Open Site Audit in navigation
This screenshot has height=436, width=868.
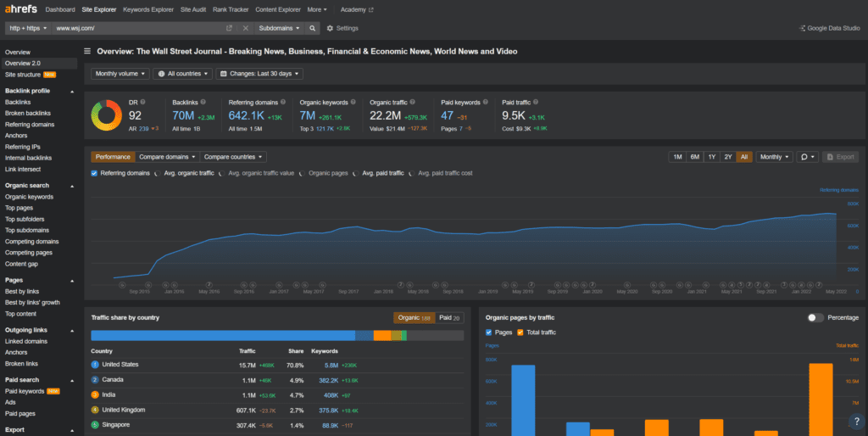click(193, 9)
